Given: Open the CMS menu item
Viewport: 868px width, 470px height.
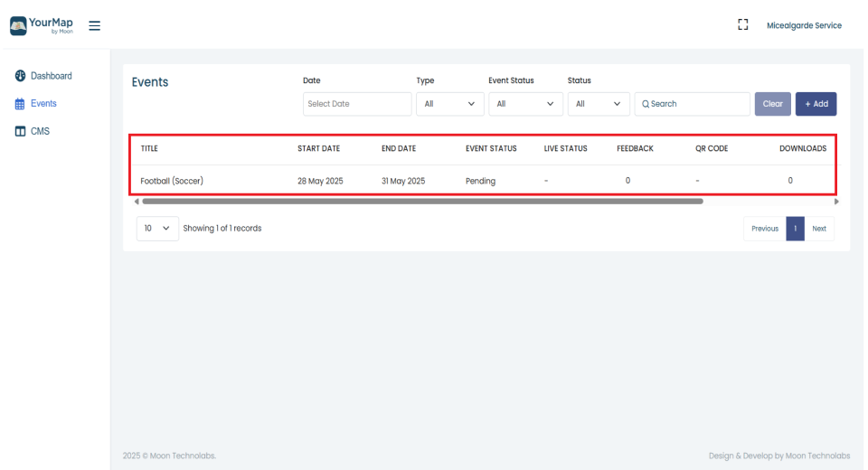Looking at the screenshot, I should click(41, 132).
